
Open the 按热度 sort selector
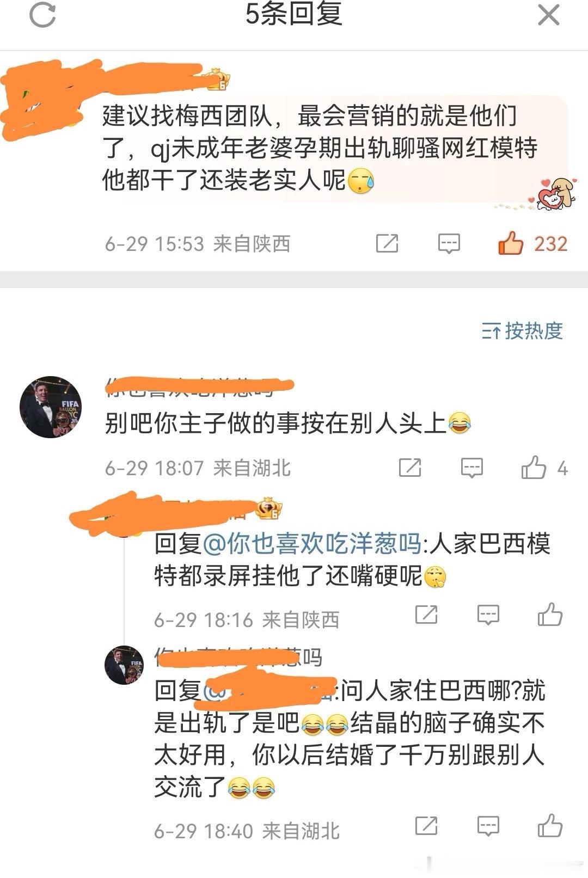pyautogui.click(x=522, y=330)
